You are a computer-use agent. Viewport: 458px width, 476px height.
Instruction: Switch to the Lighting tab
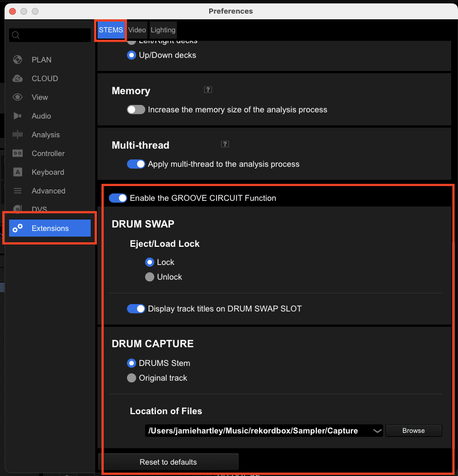click(x=163, y=30)
